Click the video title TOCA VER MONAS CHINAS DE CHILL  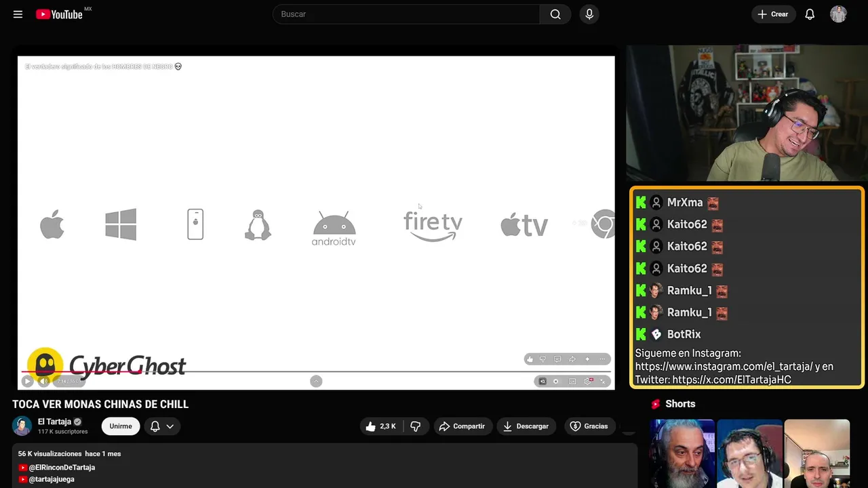[100, 405]
